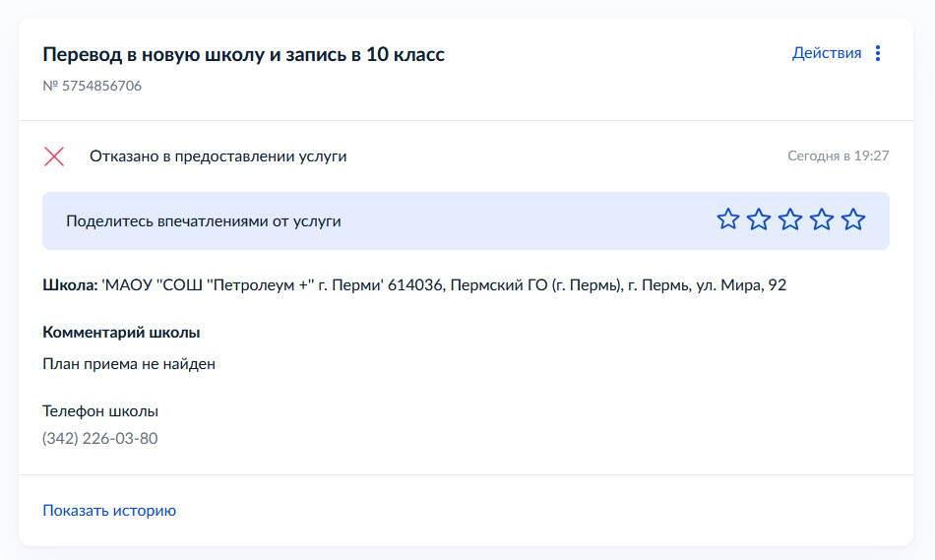This screenshot has width=935, height=560.
Task: Select the third rating star
Action: 790,219
